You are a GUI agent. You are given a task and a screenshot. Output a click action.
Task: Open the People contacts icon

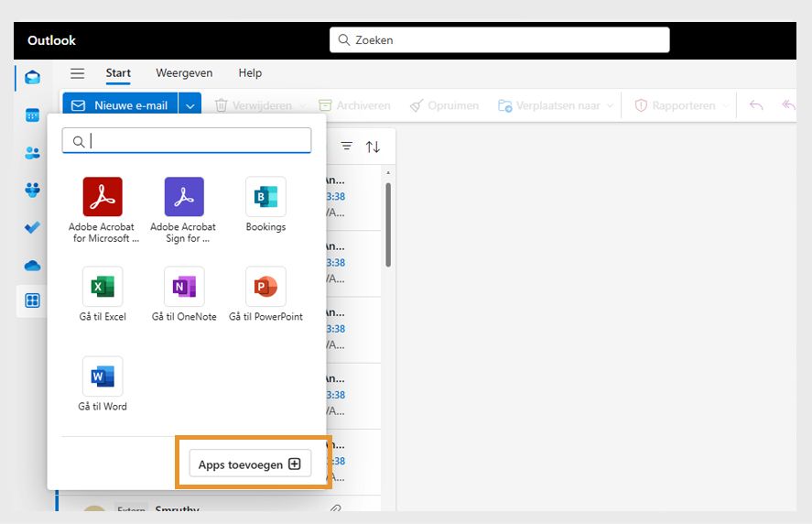33,152
